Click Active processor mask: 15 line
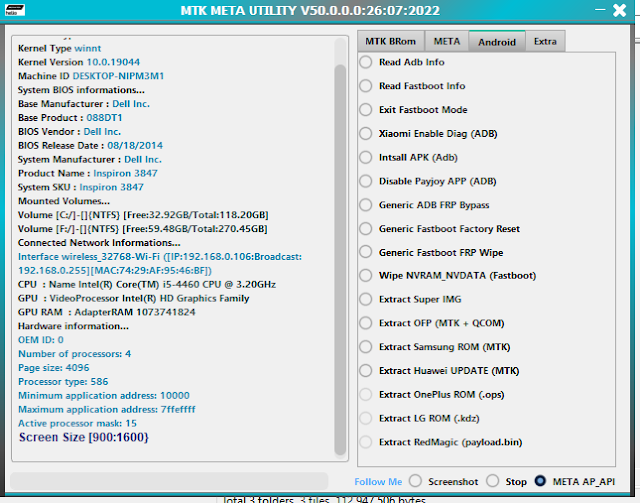 (x=77, y=423)
